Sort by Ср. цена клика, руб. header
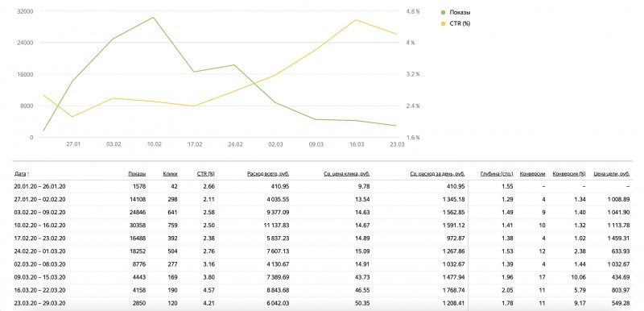This screenshot has width=644, height=311. point(347,174)
